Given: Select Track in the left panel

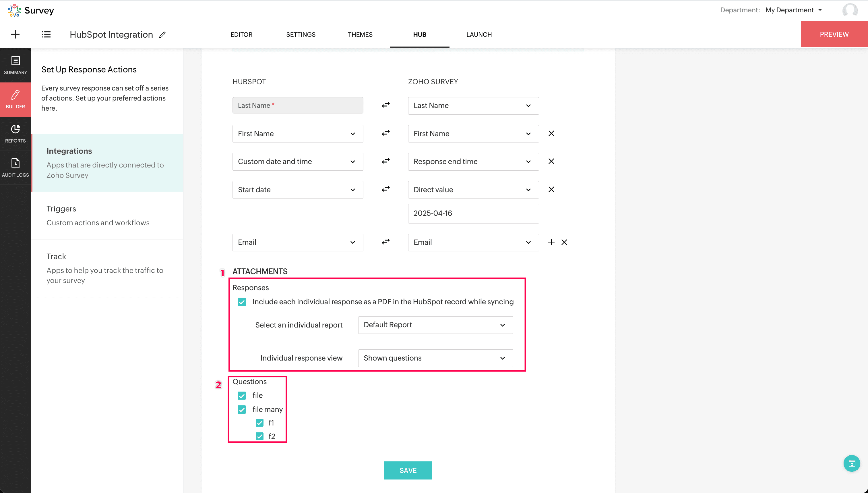Looking at the screenshot, I should click(x=108, y=269).
